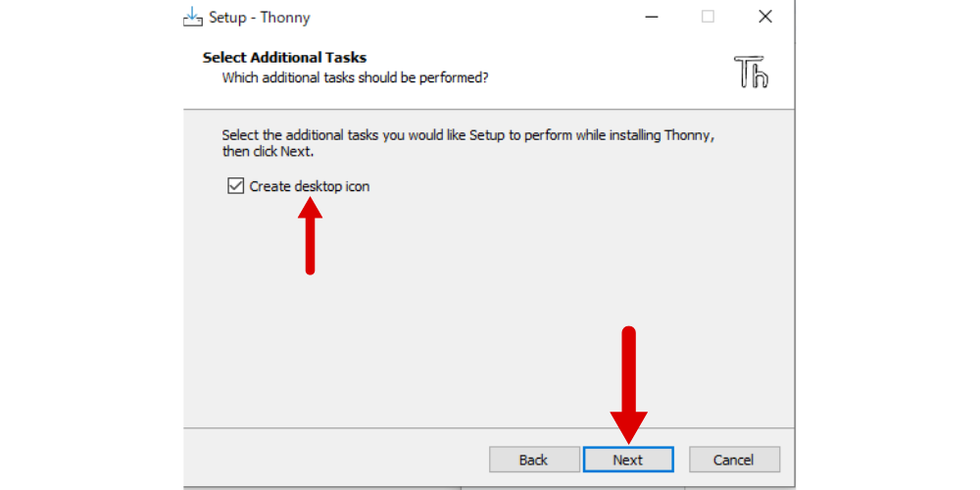Proceed with the Next button
The width and height of the screenshot is (980, 490).
(x=628, y=460)
